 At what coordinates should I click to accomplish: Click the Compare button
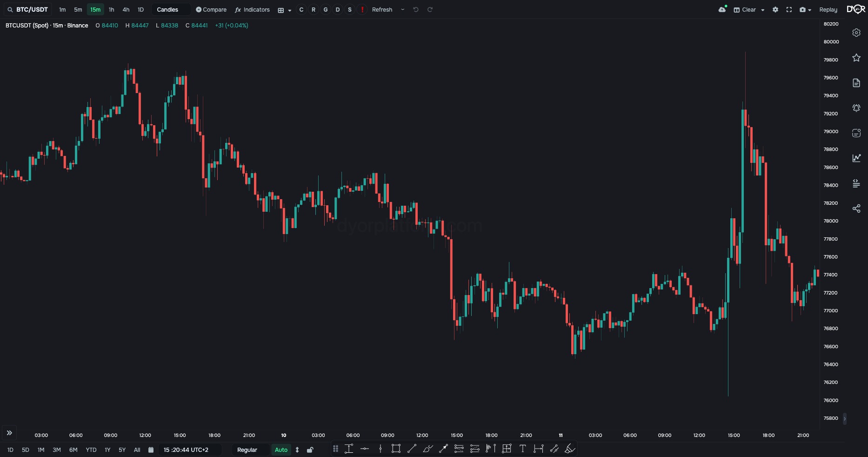click(x=211, y=9)
